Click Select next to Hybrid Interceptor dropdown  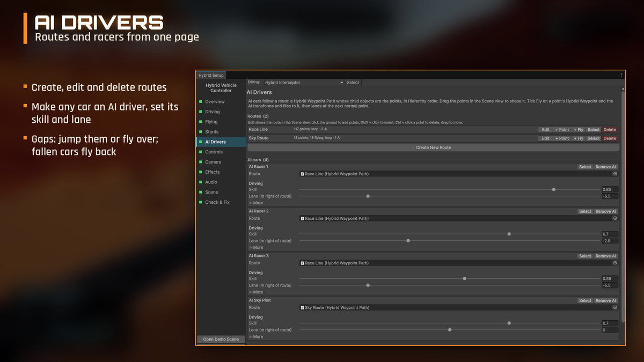point(353,83)
